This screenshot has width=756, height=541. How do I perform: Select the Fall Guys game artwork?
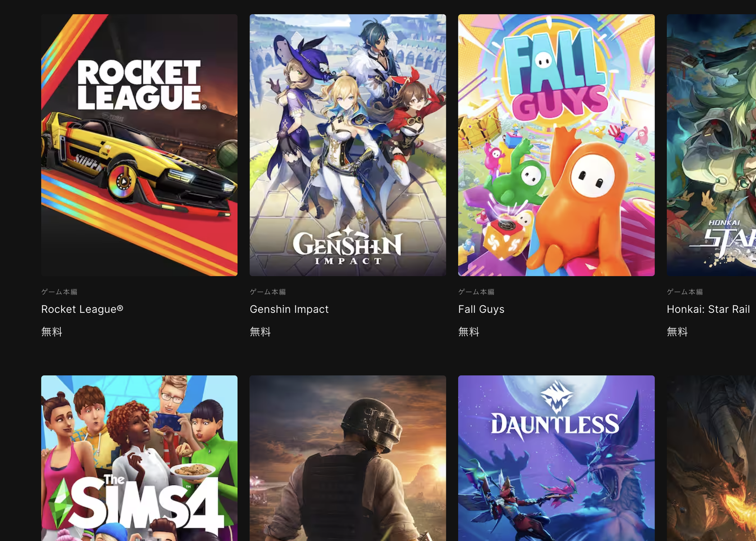(556, 145)
